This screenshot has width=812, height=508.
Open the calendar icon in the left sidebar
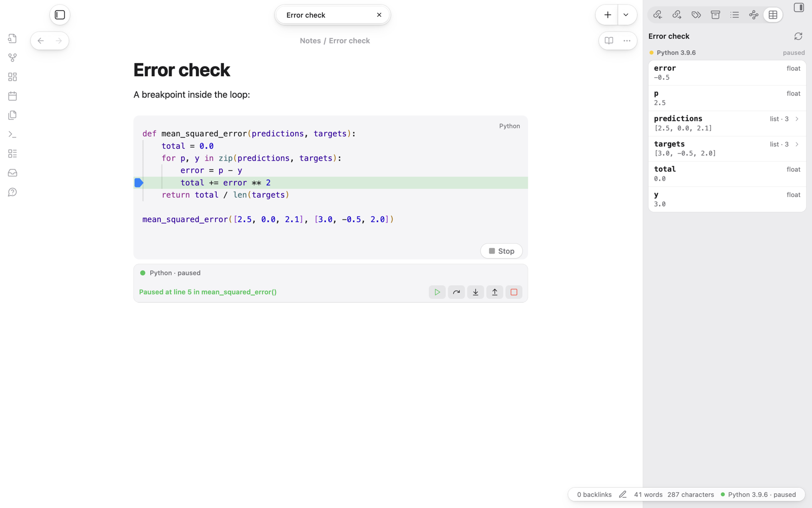[x=13, y=96]
